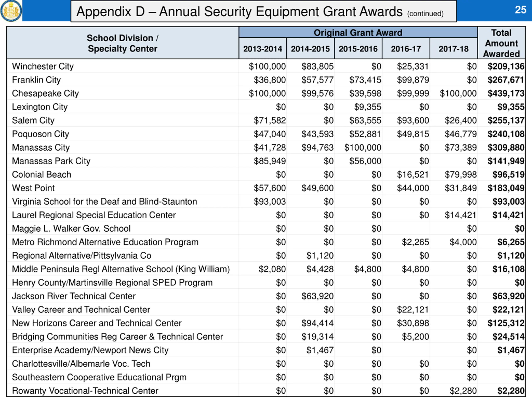Click the Maggie L. Walker Gov. School row

tap(71, 228)
